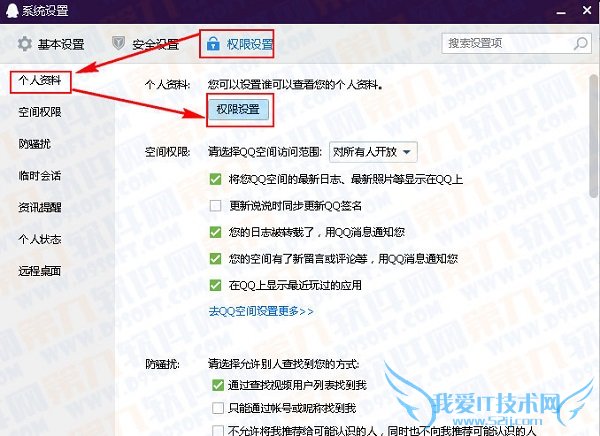Close the 系统设置 window
The height and width of the screenshot is (436, 600).
tap(587, 10)
